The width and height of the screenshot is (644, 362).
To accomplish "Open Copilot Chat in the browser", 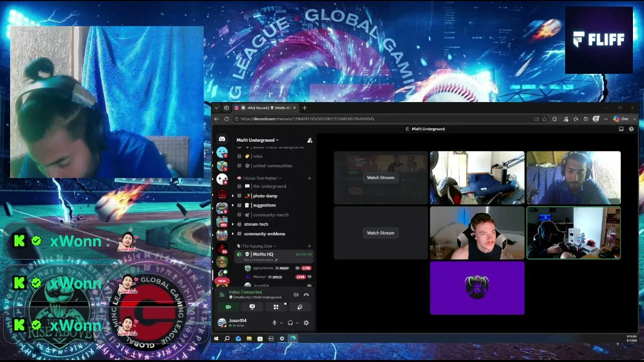I will coord(621,119).
